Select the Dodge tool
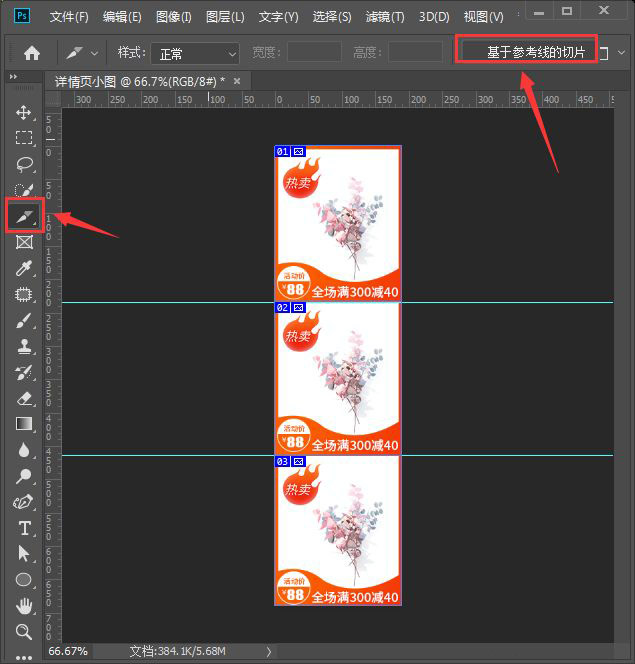Viewport: 635px width, 664px height. pos(24,476)
